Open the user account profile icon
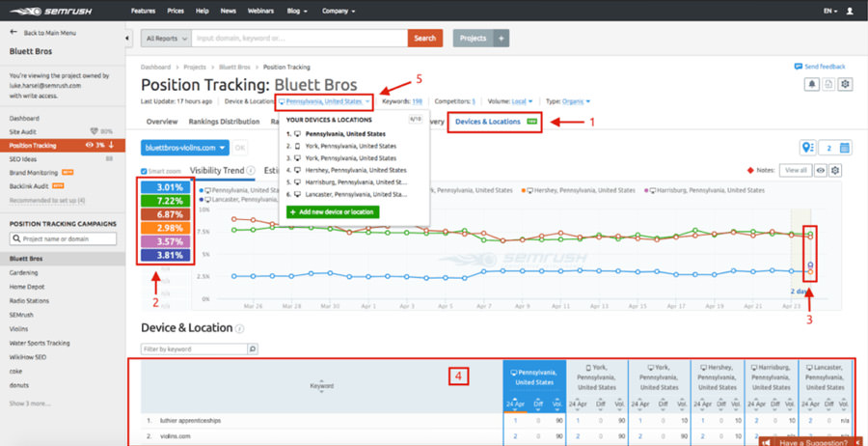This screenshot has height=446, width=868. click(x=850, y=11)
